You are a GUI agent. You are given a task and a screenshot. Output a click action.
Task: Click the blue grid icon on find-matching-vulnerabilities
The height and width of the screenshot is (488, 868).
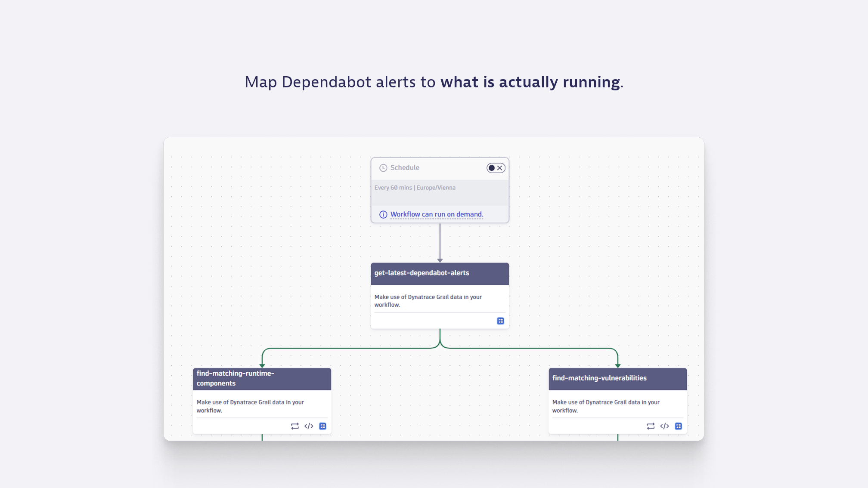pos(678,426)
